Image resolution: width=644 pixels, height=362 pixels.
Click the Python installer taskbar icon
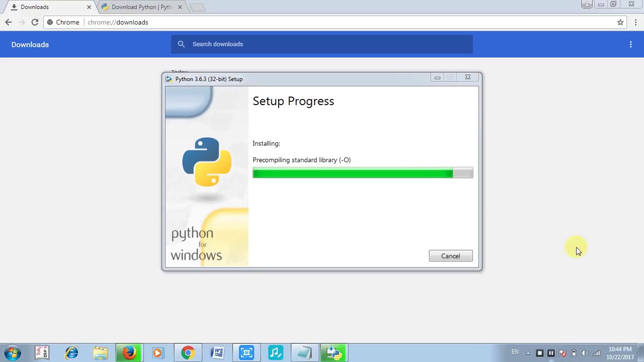tap(334, 353)
